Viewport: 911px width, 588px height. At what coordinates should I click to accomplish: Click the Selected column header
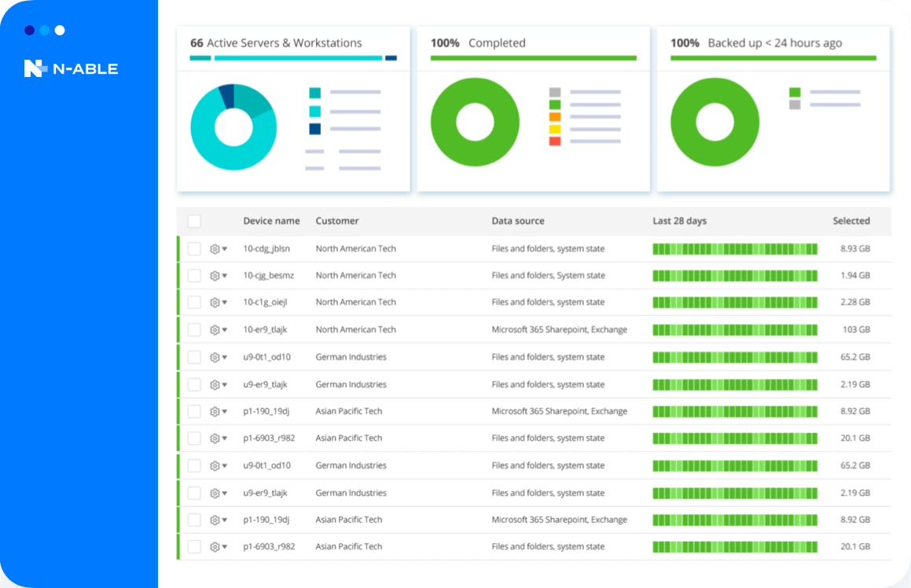coord(850,221)
